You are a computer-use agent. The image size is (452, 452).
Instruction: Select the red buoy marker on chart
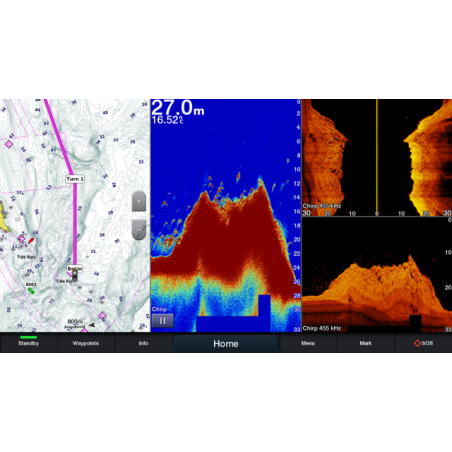point(31,240)
